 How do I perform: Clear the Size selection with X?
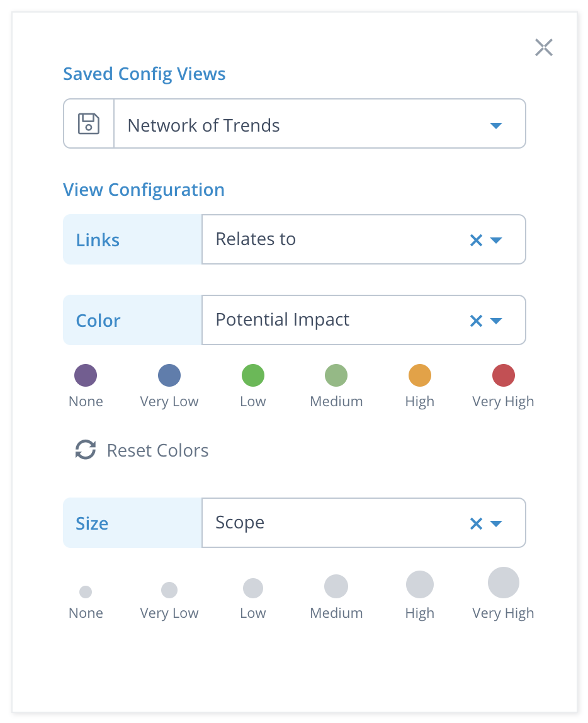pos(476,523)
